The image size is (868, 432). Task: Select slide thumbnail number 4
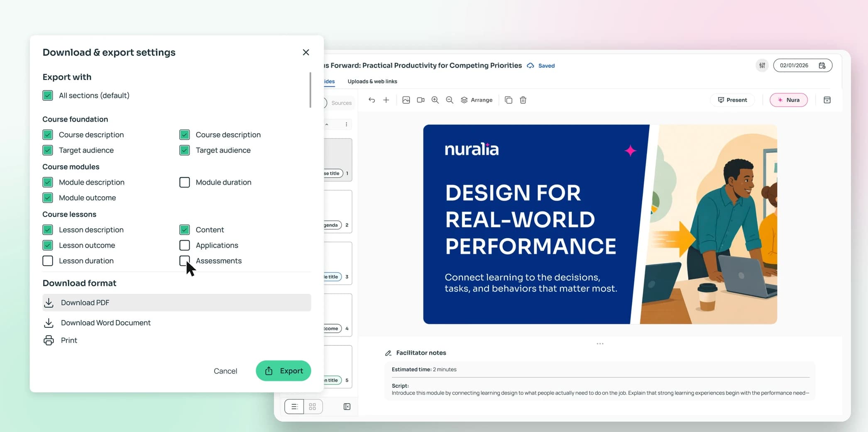[338, 315]
